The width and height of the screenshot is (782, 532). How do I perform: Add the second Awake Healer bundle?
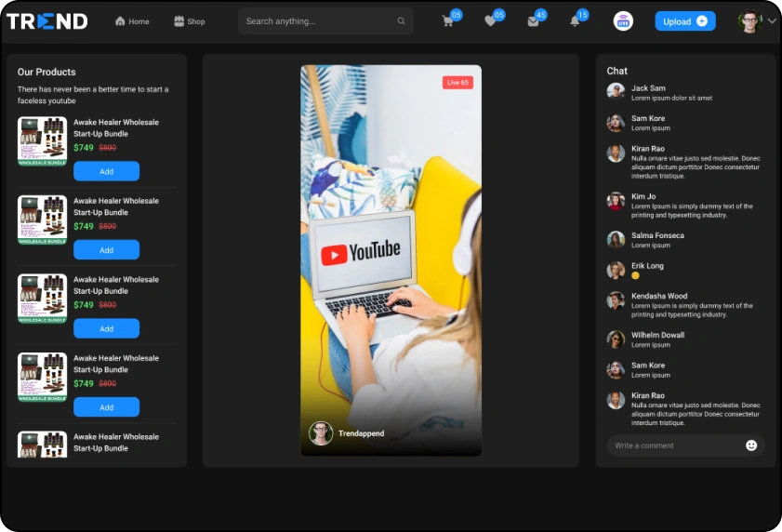[x=106, y=250]
